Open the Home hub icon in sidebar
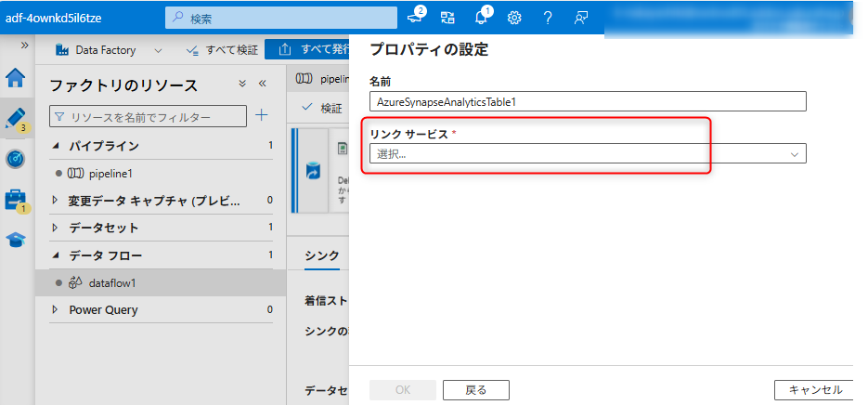Screen dimensions: 868x405 coord(16,78)
